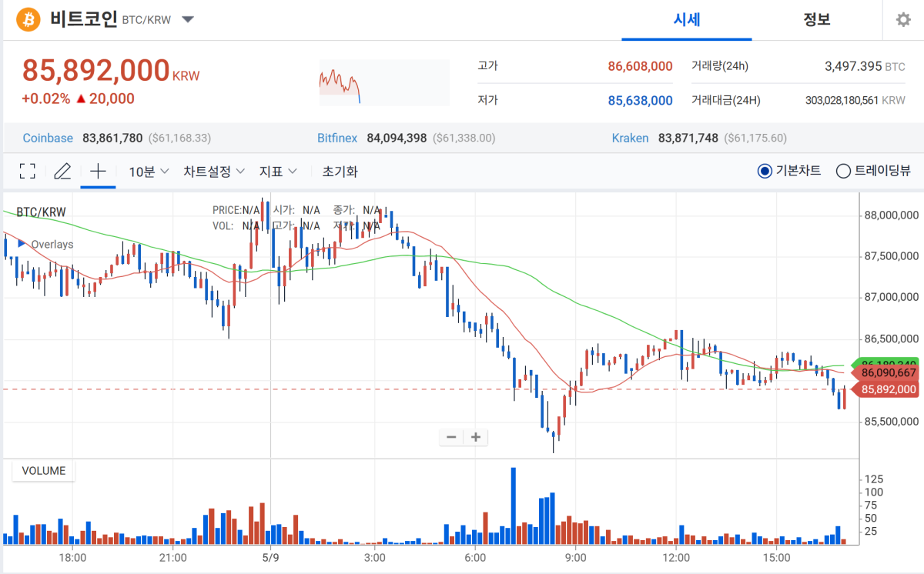Screen dimensions: 924x574
Task: Switch to the 정보 tab
Action: click(818, 20)
